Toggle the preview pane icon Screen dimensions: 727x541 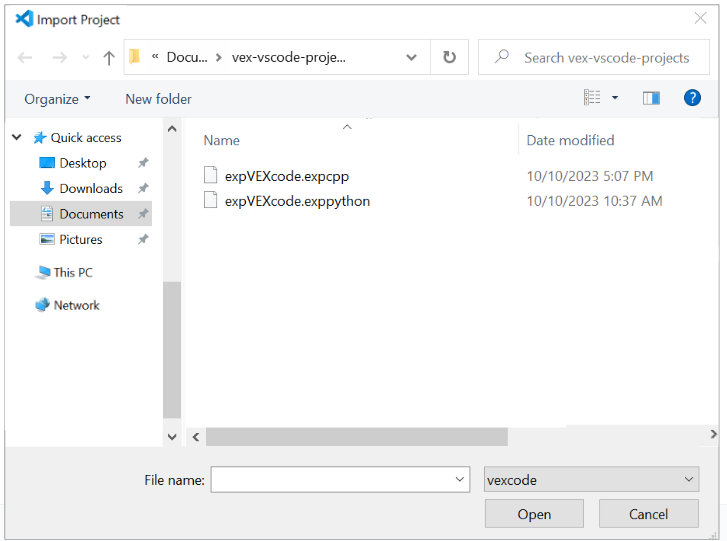(x=651, y=98)
